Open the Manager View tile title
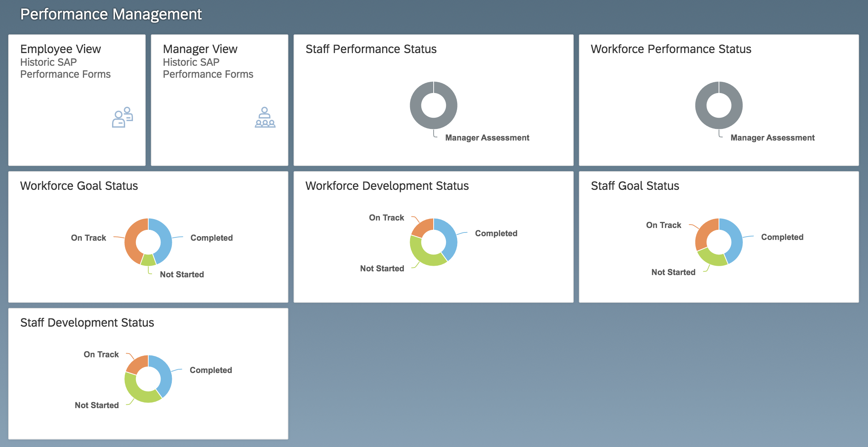The height and width of the screenshot is (447, 868). point(200,49)
